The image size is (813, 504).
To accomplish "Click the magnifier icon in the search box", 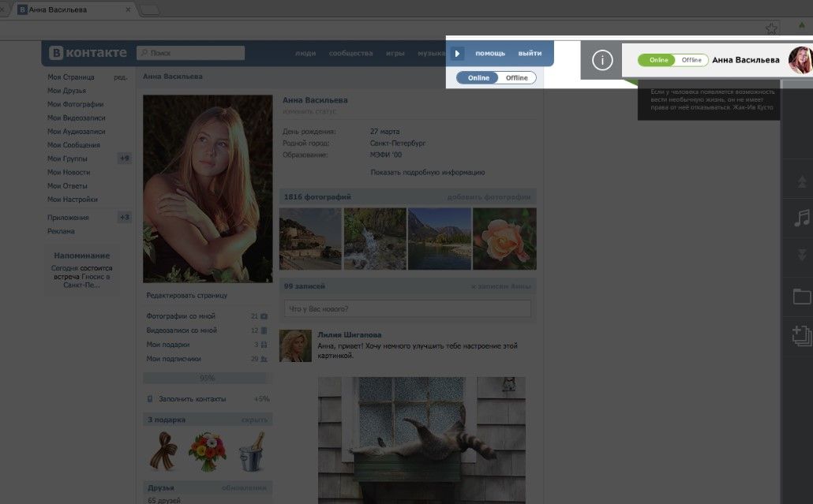I will point(144,53).
